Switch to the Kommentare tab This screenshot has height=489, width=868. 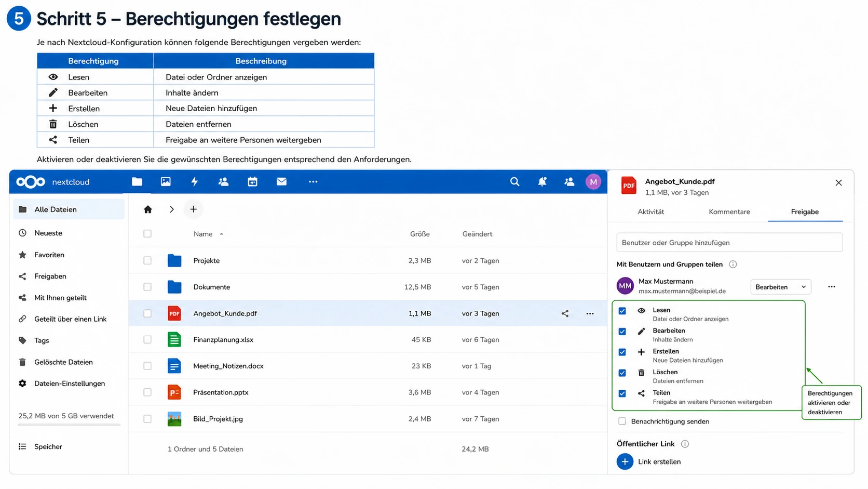pyautogui.click(x=729, y=212)
